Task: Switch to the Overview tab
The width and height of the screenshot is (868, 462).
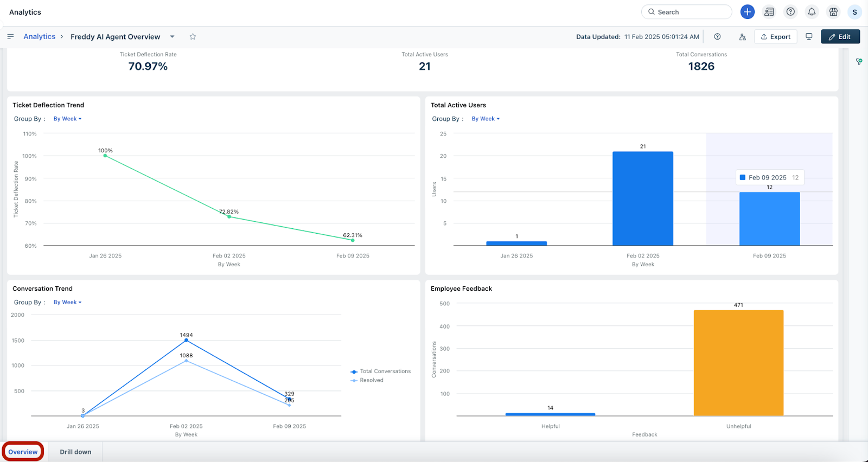Action: (23, 452)
